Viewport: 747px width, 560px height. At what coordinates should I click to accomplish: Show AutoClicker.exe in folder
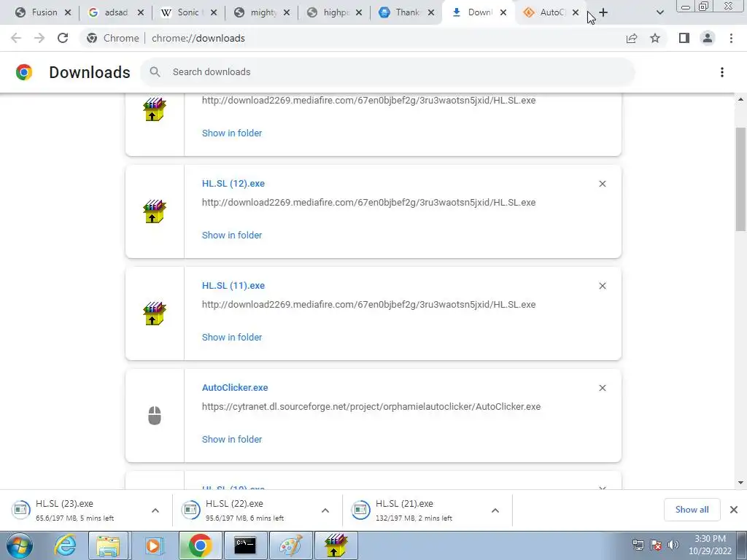pyautogui.click(x=232, y=439)
